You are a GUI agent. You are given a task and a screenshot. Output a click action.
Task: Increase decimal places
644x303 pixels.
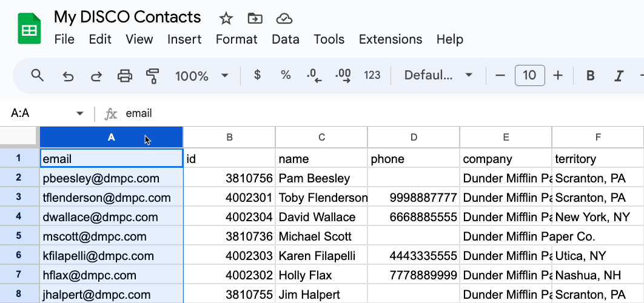coord(343,76)
